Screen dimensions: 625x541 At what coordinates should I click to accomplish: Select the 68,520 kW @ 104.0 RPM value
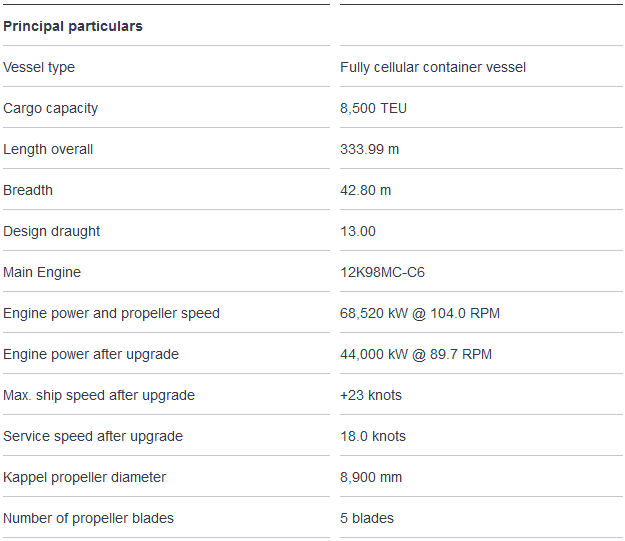(420, 313)
